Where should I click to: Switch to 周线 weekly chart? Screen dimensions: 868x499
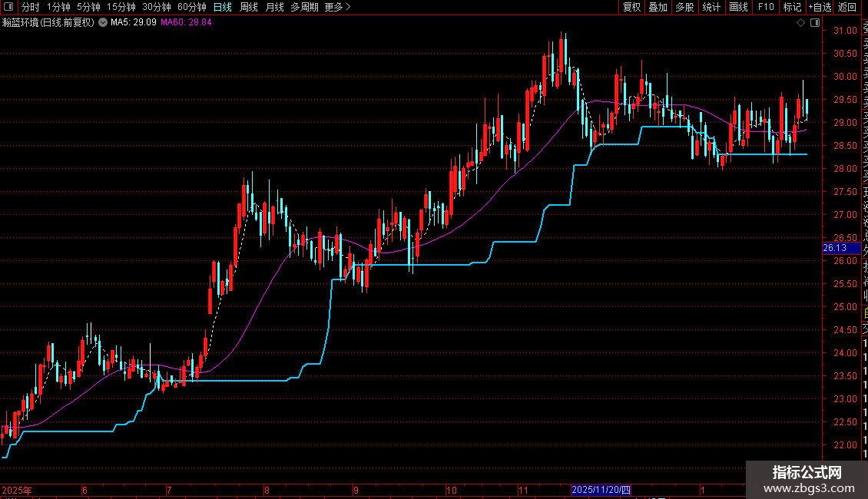(x=249, y=7)
